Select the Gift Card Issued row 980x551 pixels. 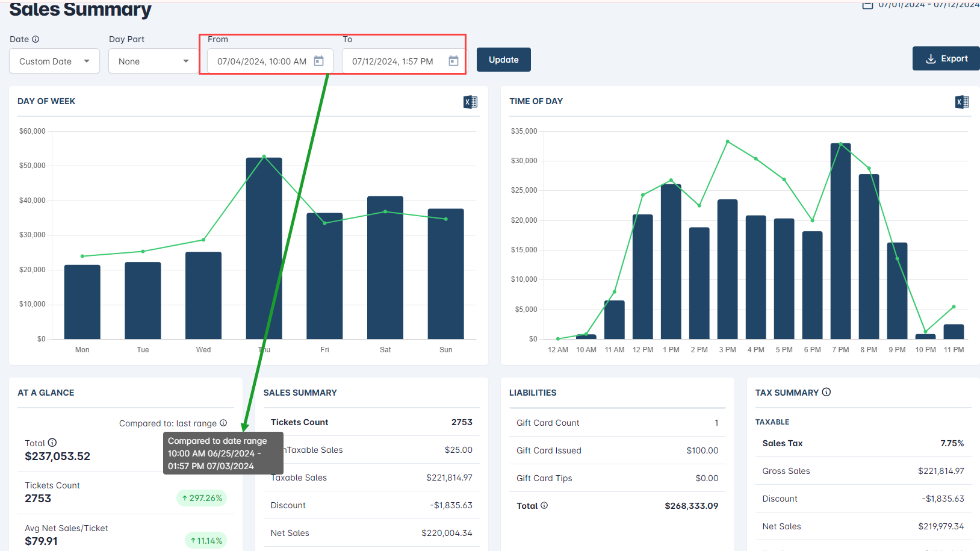click(617, 450)
